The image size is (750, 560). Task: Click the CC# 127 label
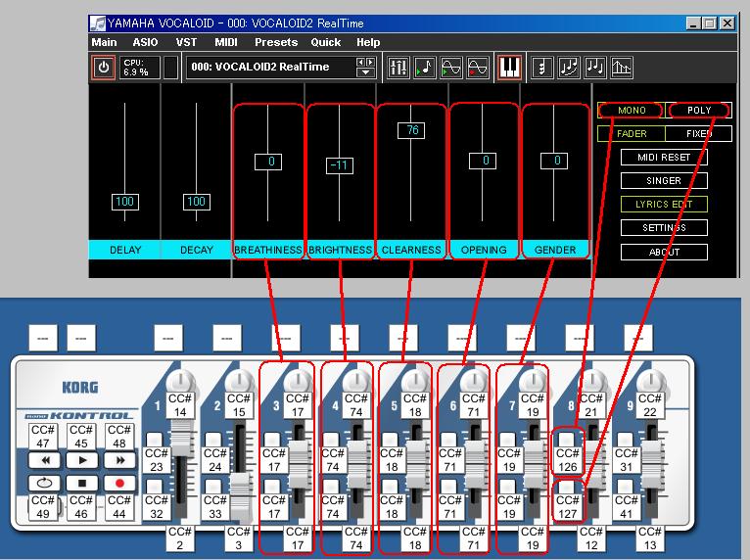pyautogui.click(x=567, y=507)
